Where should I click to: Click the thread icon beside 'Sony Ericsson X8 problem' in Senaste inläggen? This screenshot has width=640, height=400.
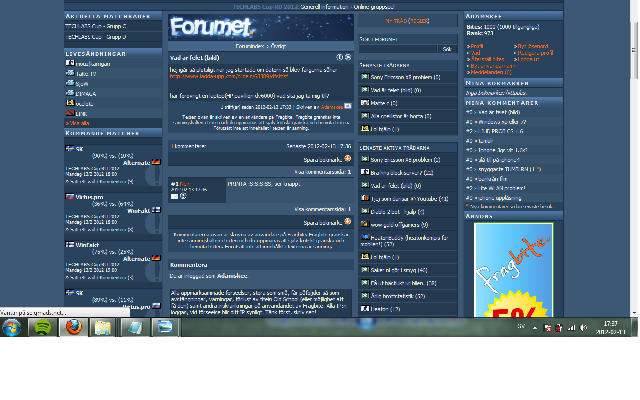(x=364, y=75)
